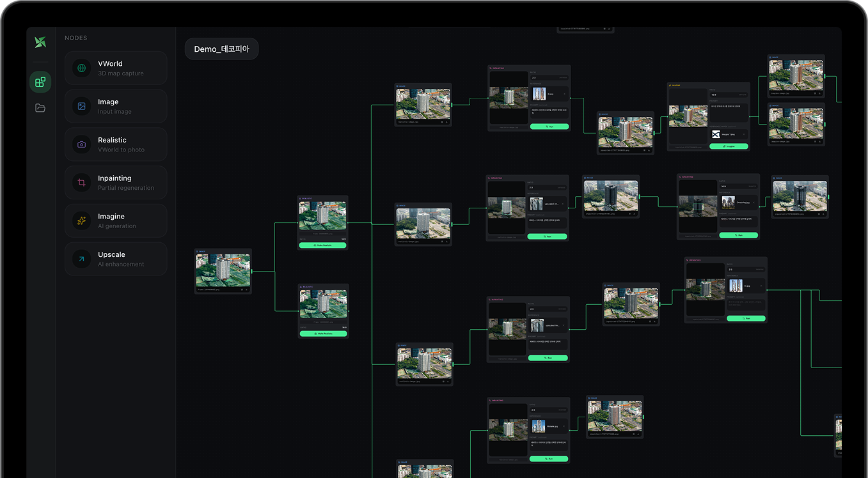Open the folder icon in sidebar
868x478 pixels.
(40, 108)
